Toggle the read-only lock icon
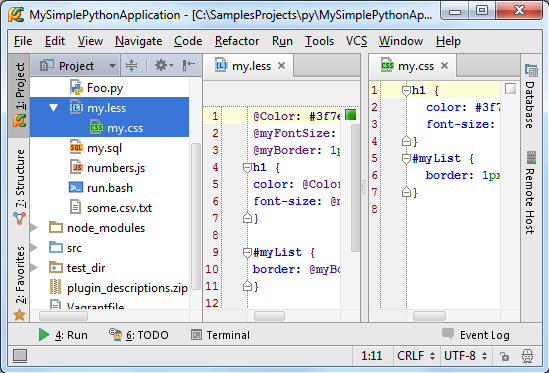 pyautogui.click(x=505, y=356)
